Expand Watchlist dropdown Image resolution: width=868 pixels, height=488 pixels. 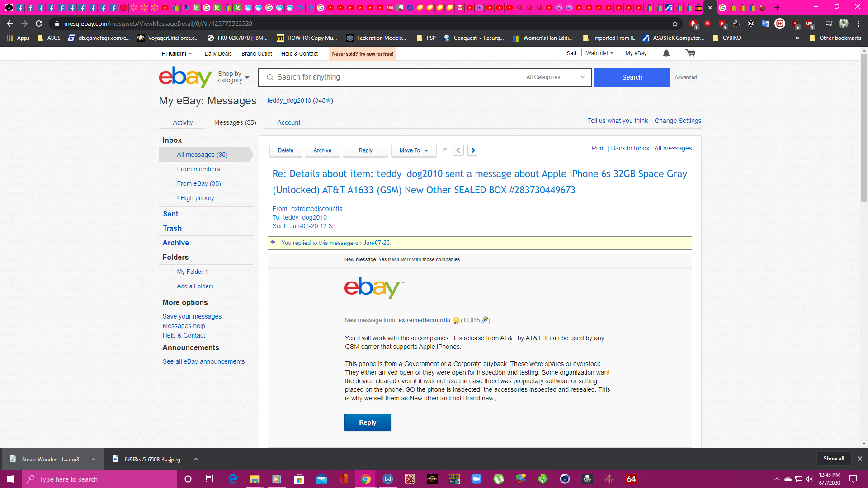pos(599,53)
